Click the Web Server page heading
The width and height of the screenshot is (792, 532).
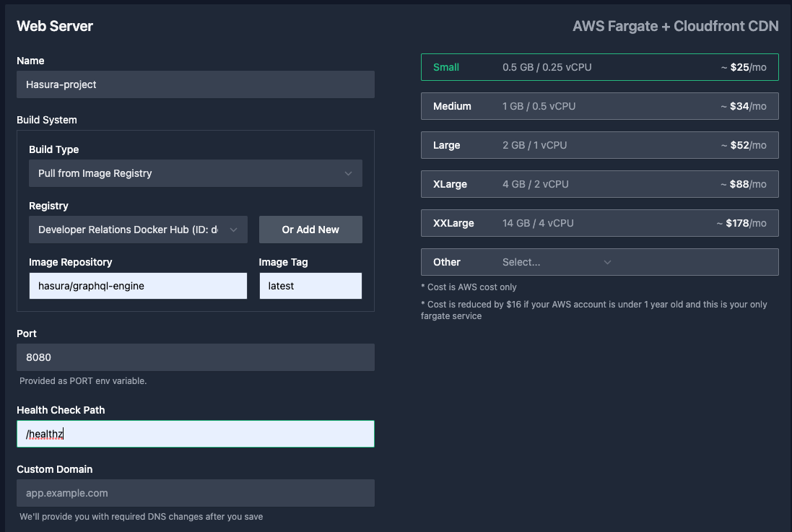[55, 26]
